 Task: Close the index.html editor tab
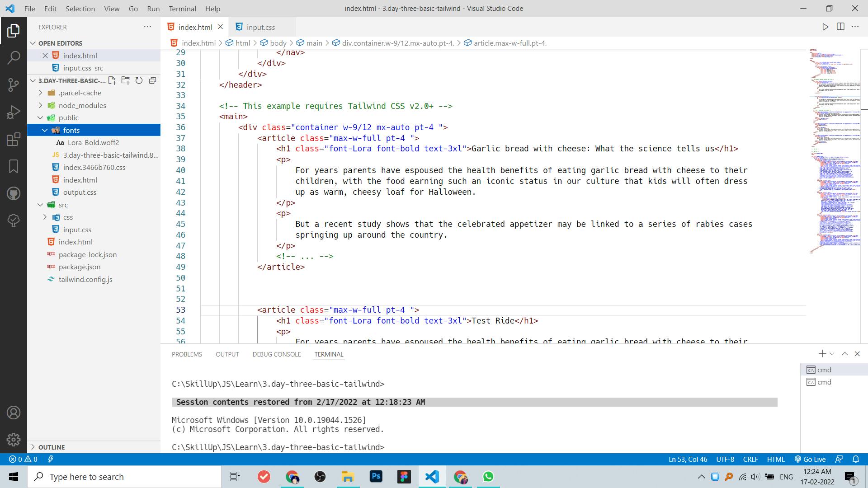point(220,27)
